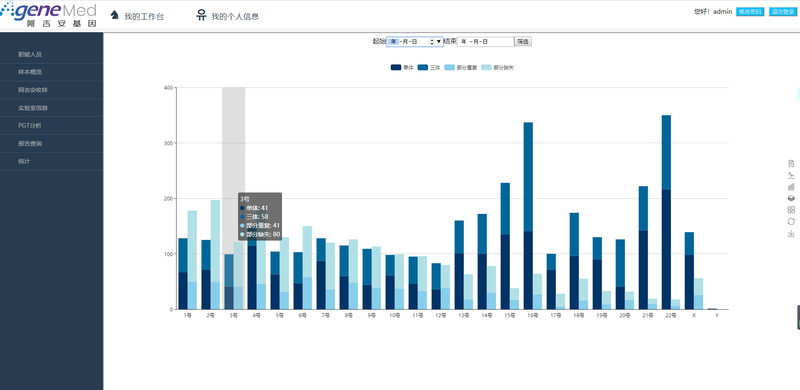The width and height of the screenshot is (800, 390).
Task: Click the x-axis label 1号
Action: coord(187,316)
